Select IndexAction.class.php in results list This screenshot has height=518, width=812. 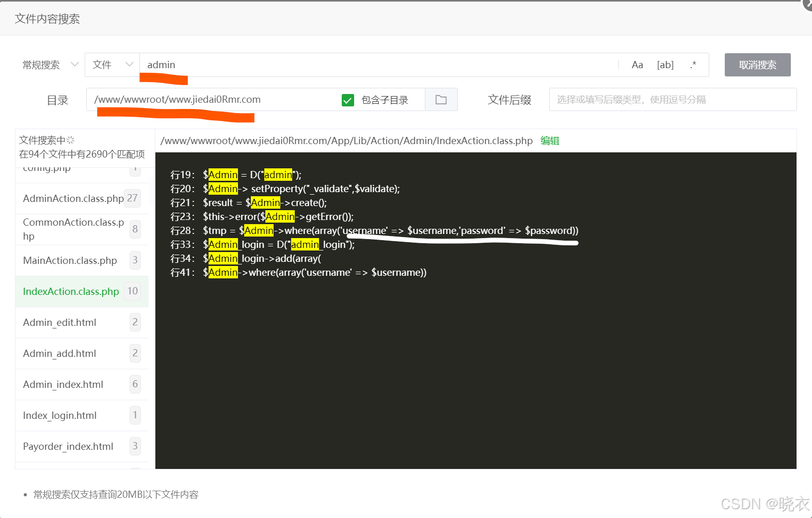click(82, 291)
